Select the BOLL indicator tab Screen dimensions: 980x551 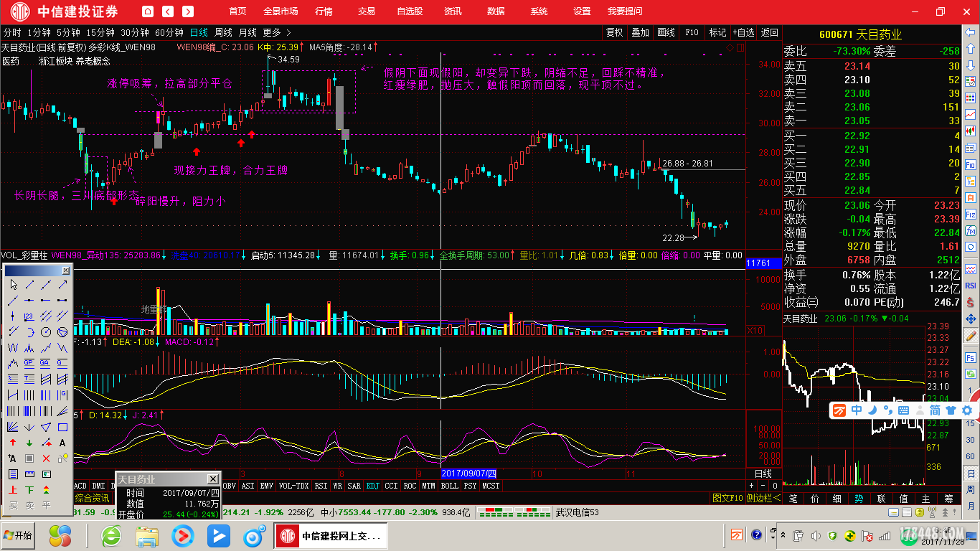[449, 486]
